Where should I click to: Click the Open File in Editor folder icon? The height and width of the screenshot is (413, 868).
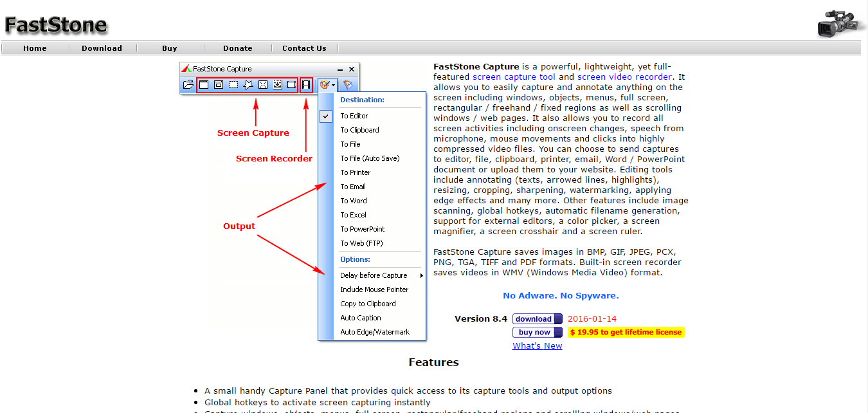[188, 84]
